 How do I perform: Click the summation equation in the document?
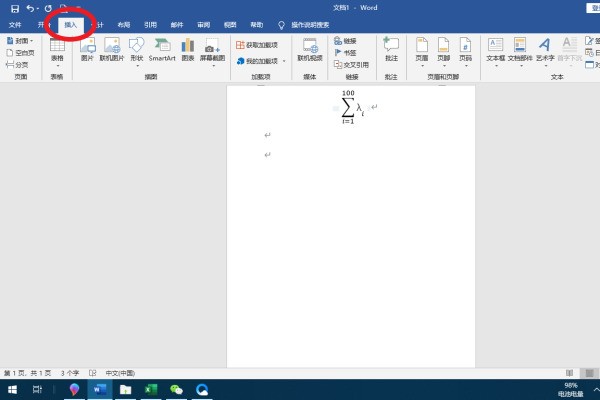pyautogui.click(x=352, y=108)
